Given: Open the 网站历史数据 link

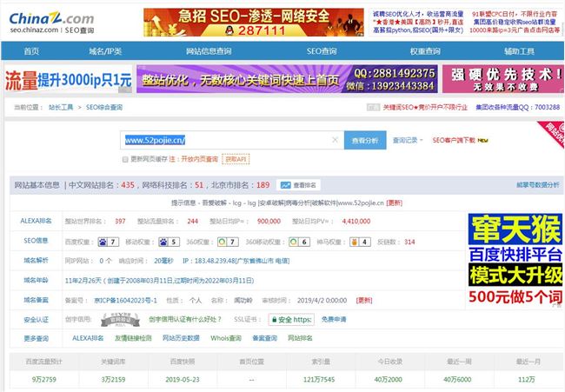Looking at the screenshot, I should [181, 338].
